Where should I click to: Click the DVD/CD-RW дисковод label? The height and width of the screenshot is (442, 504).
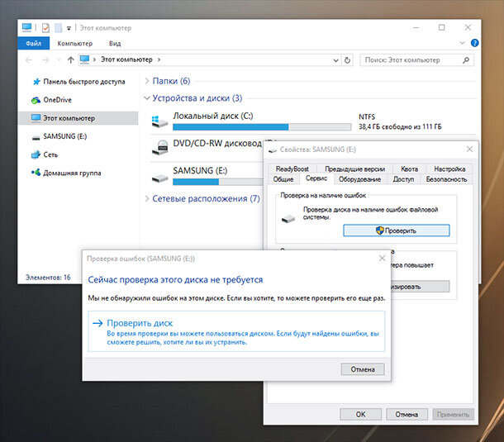217,144
